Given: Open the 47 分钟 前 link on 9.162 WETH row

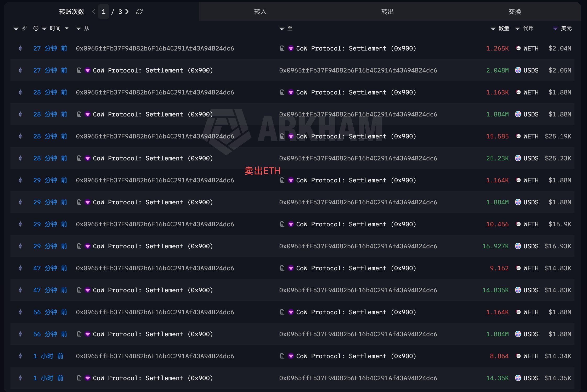Looking at the screenshot, I should pos(50,268).
